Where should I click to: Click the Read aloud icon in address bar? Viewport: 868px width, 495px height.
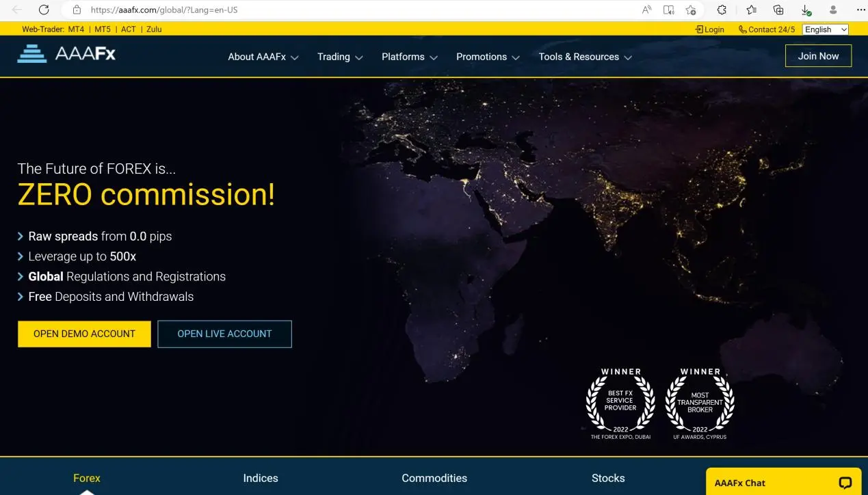pos(647,10)
